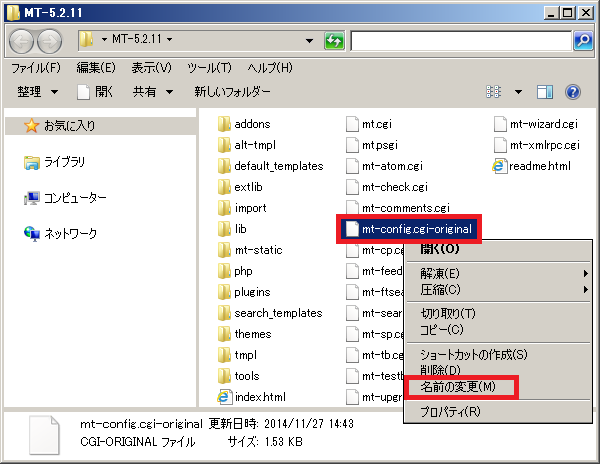Select the import folder
The image size is (600, 464).
coord(242,208)
